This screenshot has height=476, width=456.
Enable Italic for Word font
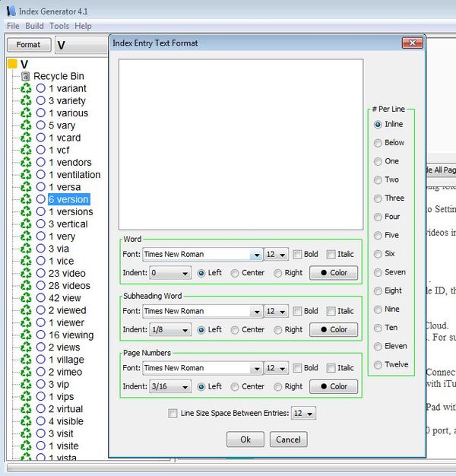331,254
